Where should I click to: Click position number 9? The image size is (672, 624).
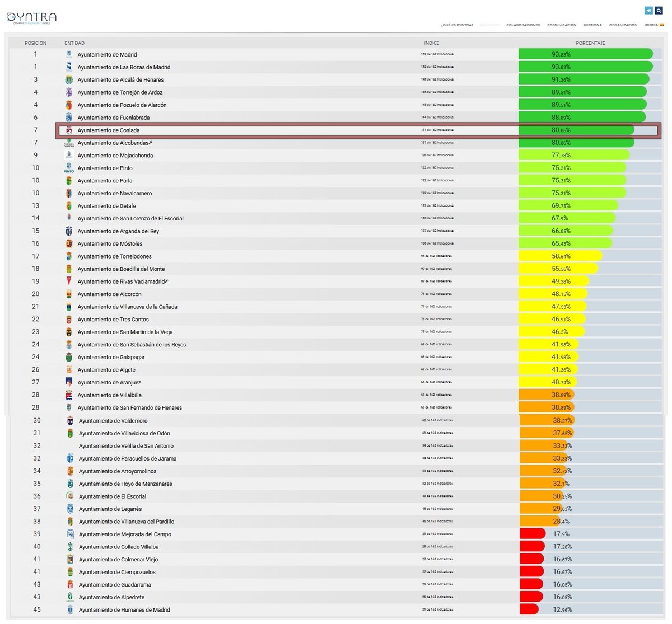pos(36,155)
